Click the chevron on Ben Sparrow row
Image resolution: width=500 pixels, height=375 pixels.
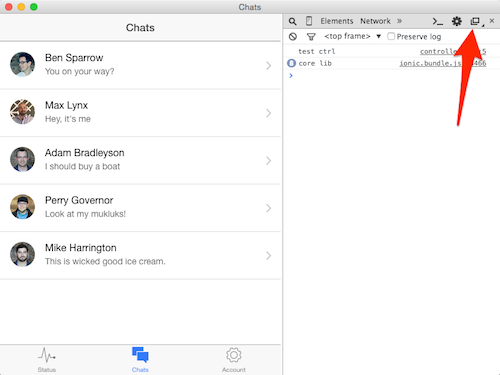point(268,66)
